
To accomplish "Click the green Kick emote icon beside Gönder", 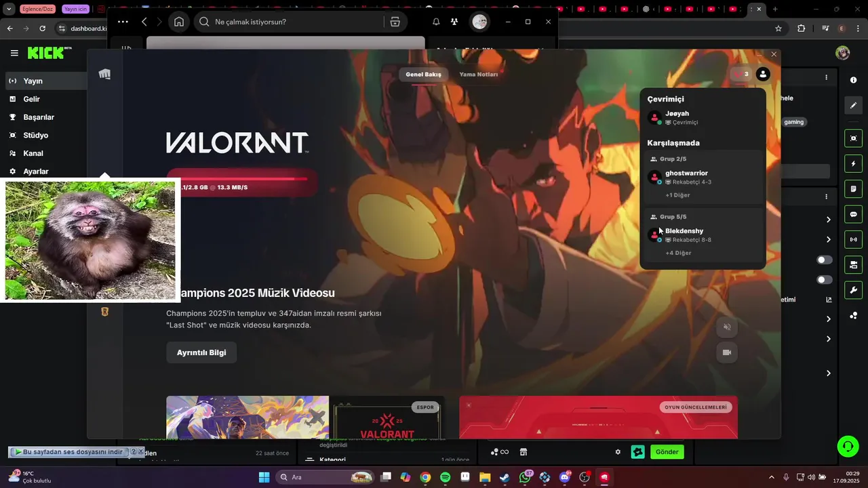I will (637, 452).
